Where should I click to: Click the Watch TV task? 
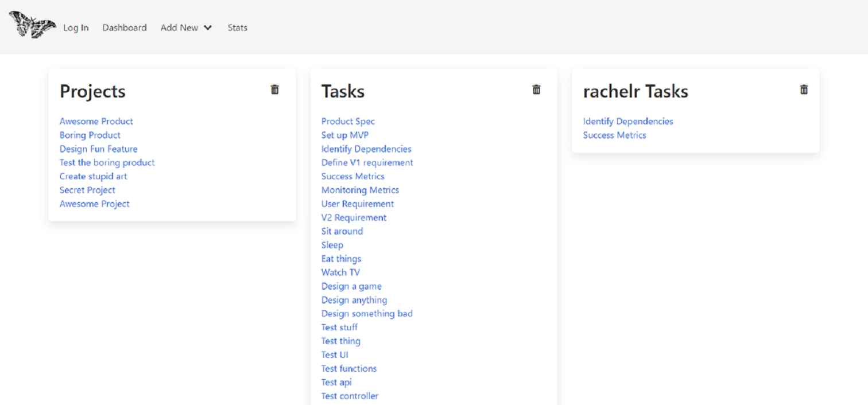pyautogui.click(x=340, y=272)
